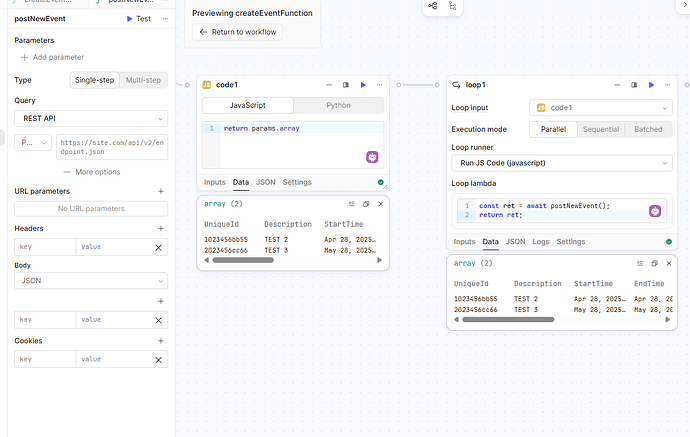
Task: Add a body entry with plus
Action: click(161, 301)
